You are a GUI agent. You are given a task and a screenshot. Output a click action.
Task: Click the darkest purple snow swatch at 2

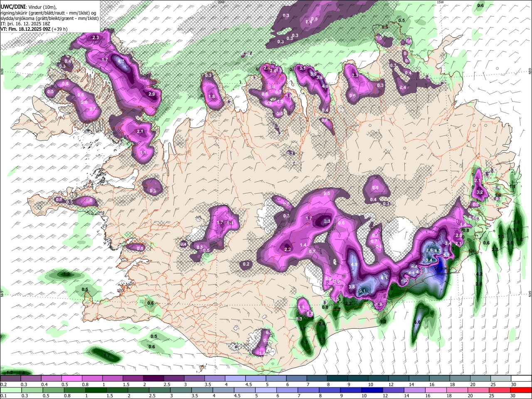coord(153,379)
